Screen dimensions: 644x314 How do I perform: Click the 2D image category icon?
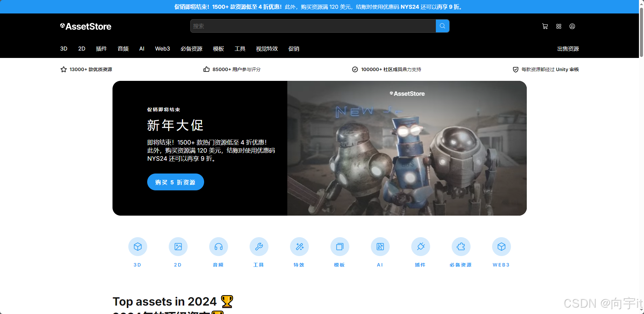[178, 247]
